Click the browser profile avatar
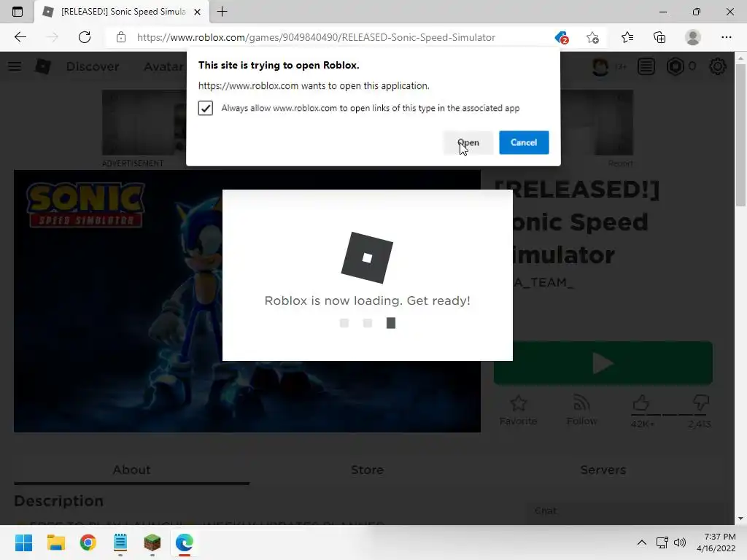 click(x=693, y=37)
